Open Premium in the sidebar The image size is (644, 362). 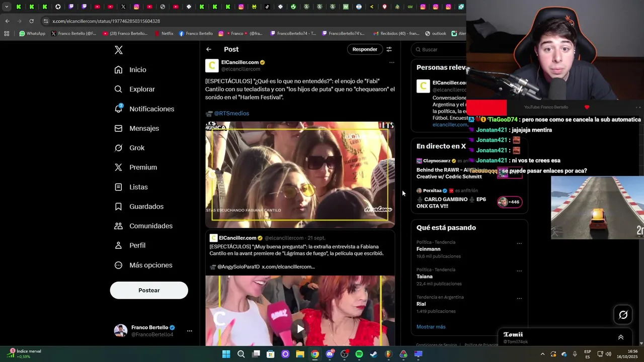(x=136, y=167)
